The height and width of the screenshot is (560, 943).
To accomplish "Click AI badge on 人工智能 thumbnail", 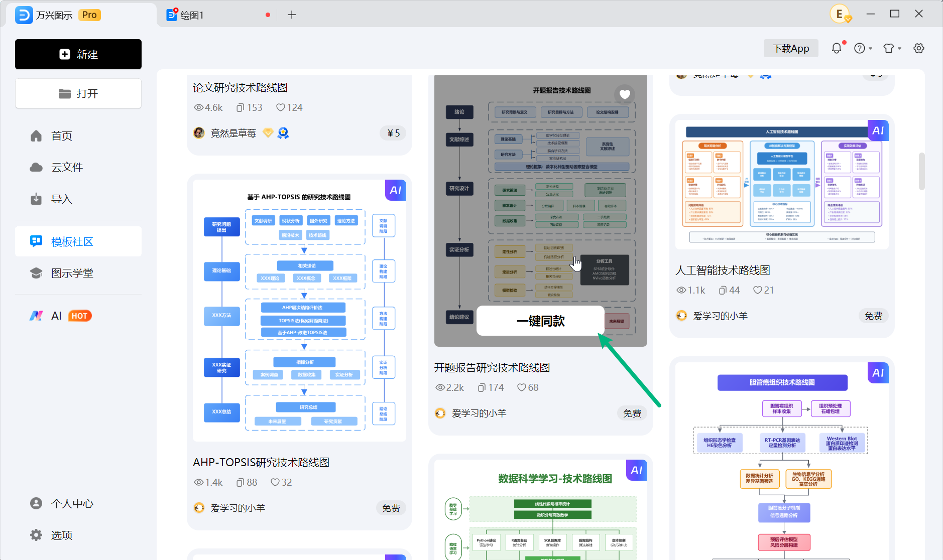I will tap(878, 130).
